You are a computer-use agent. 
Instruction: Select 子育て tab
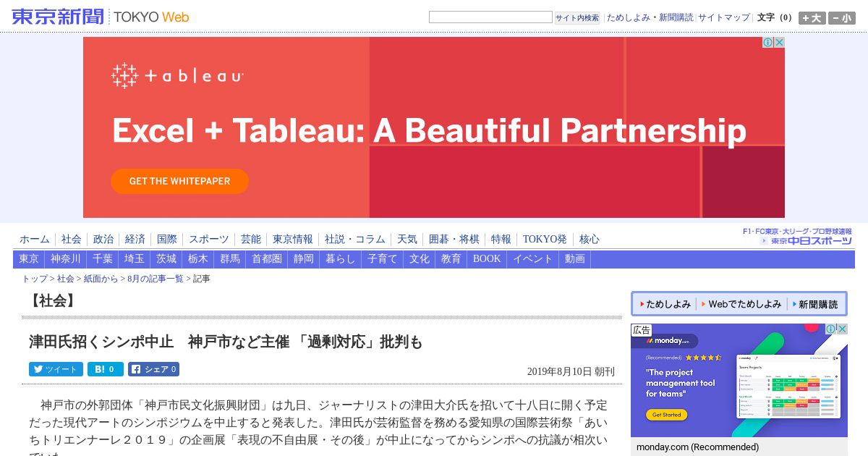pyautogui.click(x=383, y=259)
